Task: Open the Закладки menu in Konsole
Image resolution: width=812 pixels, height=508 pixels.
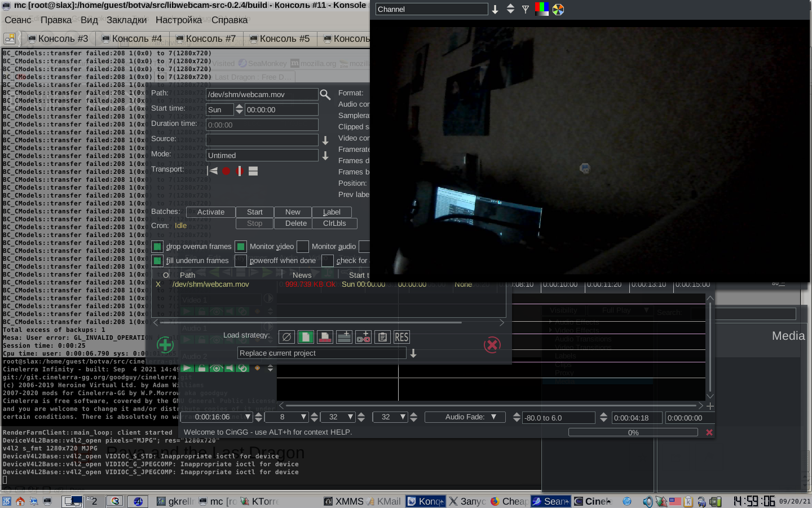Action: coord(126,20)
